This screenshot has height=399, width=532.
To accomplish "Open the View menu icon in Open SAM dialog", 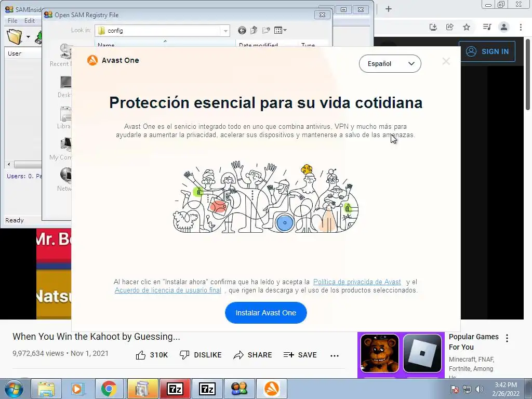I will (280, 30).
